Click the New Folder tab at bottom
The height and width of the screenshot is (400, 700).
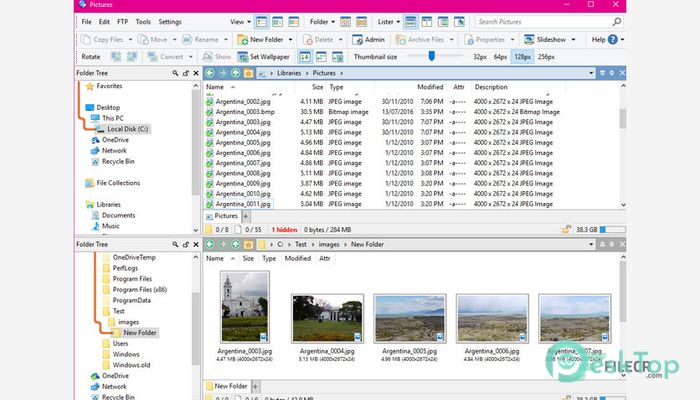coord(227,386)
